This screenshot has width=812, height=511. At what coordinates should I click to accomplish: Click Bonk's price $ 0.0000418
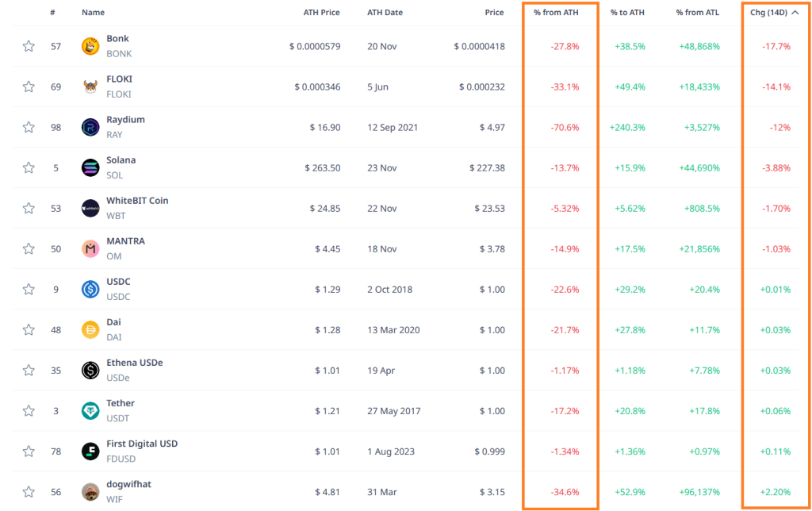[480, 47]
